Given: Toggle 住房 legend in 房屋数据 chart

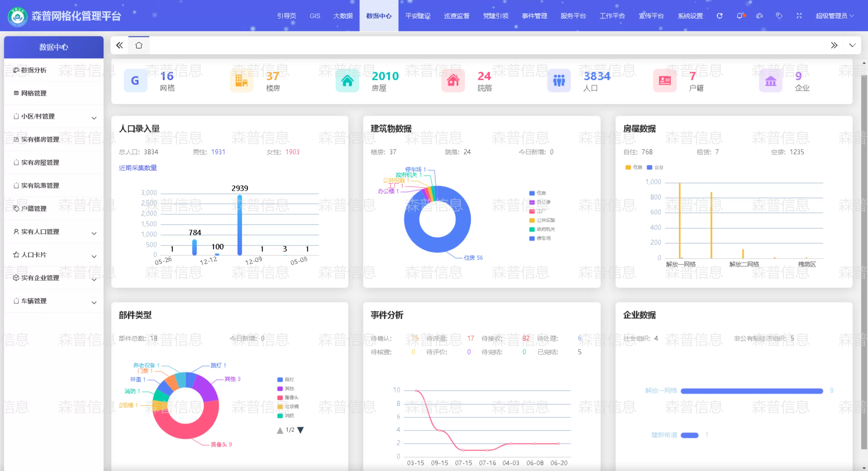Looking at the screenshot, I should coord(633,167).
